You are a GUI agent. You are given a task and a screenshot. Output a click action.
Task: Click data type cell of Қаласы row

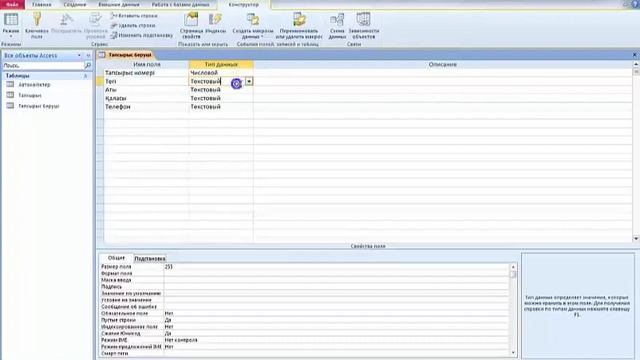click(x=221, y=98)
